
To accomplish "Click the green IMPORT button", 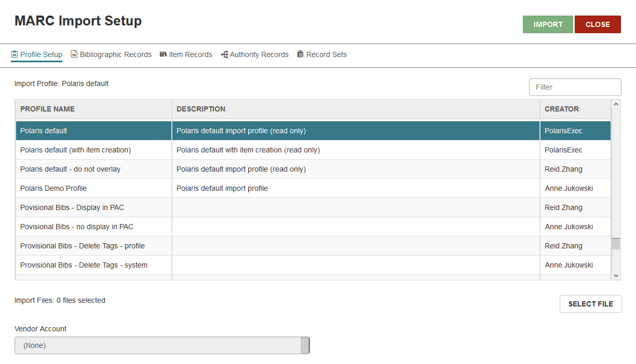I will click(x=548, y=24).
